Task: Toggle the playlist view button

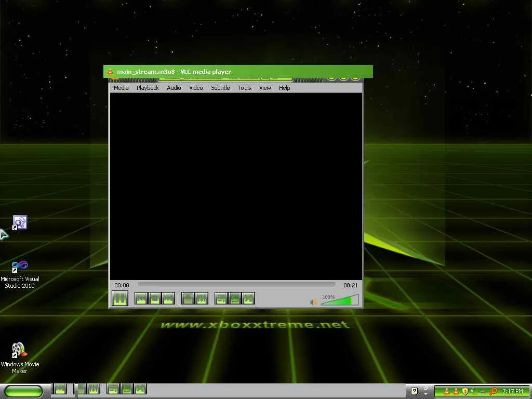Action: [x=221, y=299]
